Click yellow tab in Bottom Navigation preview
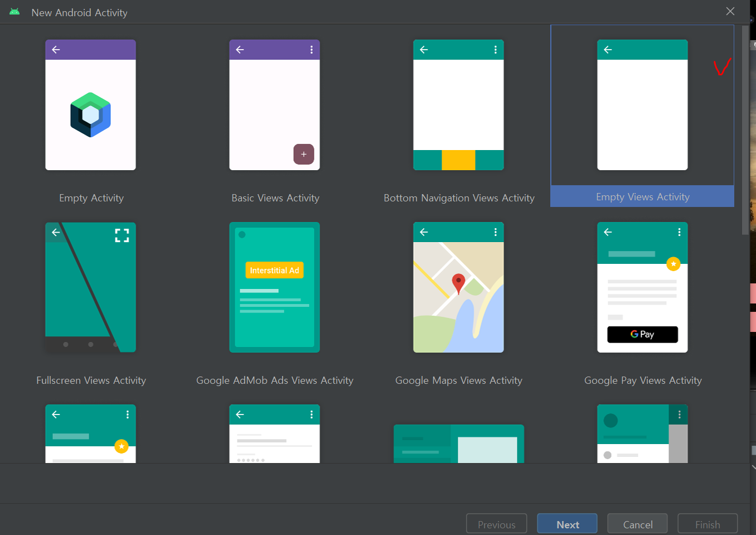The height and width of the screenshot is (535, 756). tap(458, 160)
